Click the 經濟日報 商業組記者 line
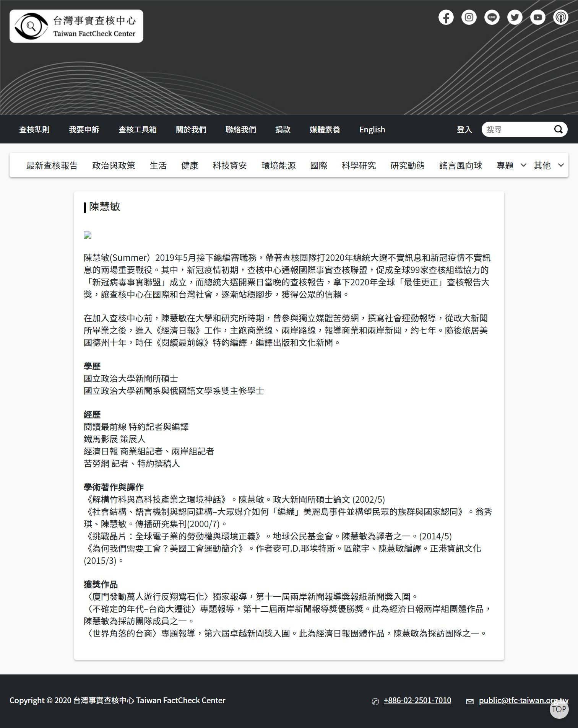The image size is (578, 728). tap(149, 451)
